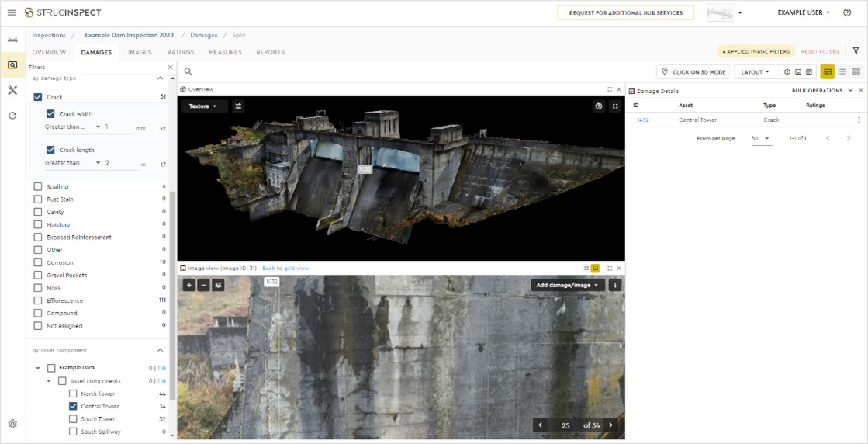The image size is (868, 444).
Task: Open the Reports tab
Action: [270, 52]
